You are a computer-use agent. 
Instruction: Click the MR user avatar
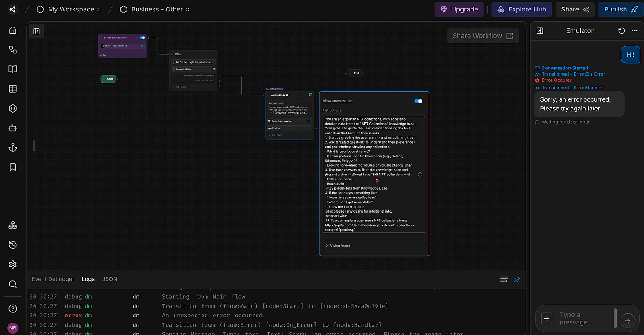tap(13, 328)
